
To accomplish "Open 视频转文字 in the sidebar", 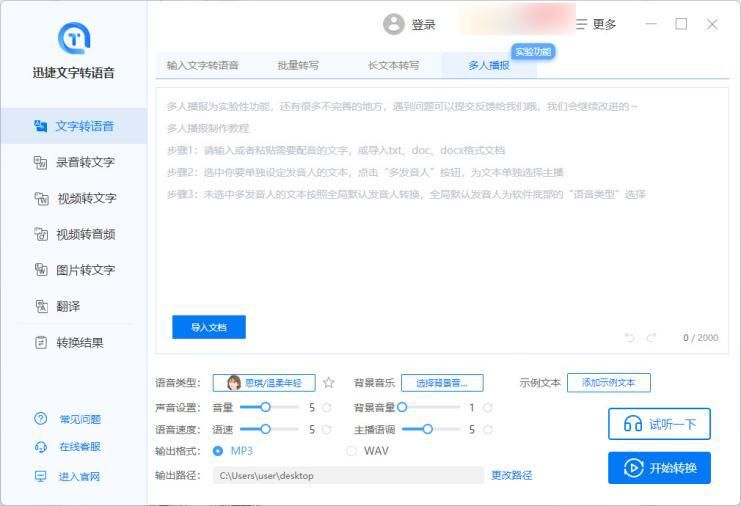I will coord(74,198).
